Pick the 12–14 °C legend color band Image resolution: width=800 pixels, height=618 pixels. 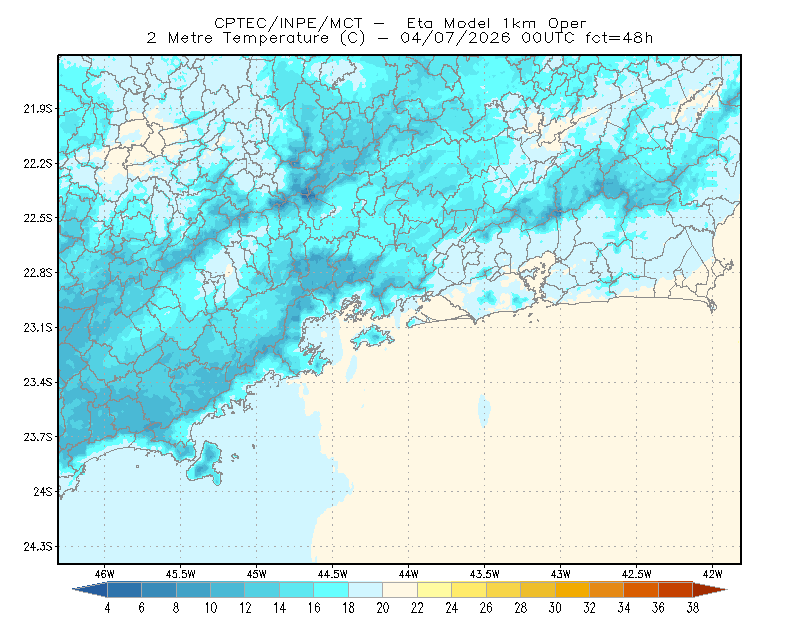262,590
